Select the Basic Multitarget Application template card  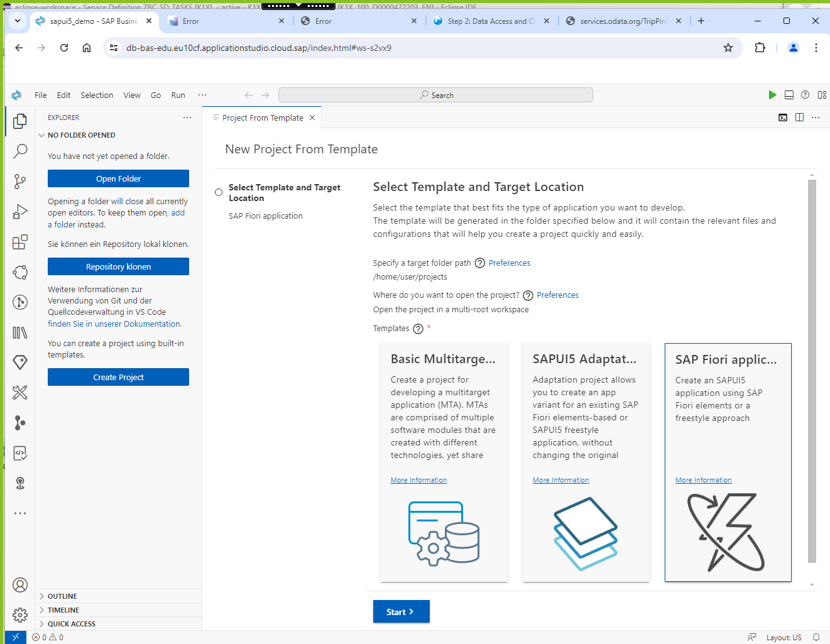(x=444, y=462)
